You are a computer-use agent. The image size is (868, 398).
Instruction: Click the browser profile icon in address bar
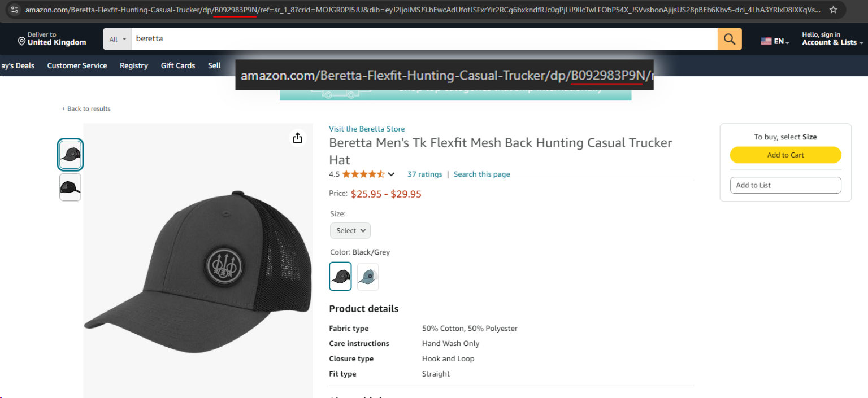[14, 9]
